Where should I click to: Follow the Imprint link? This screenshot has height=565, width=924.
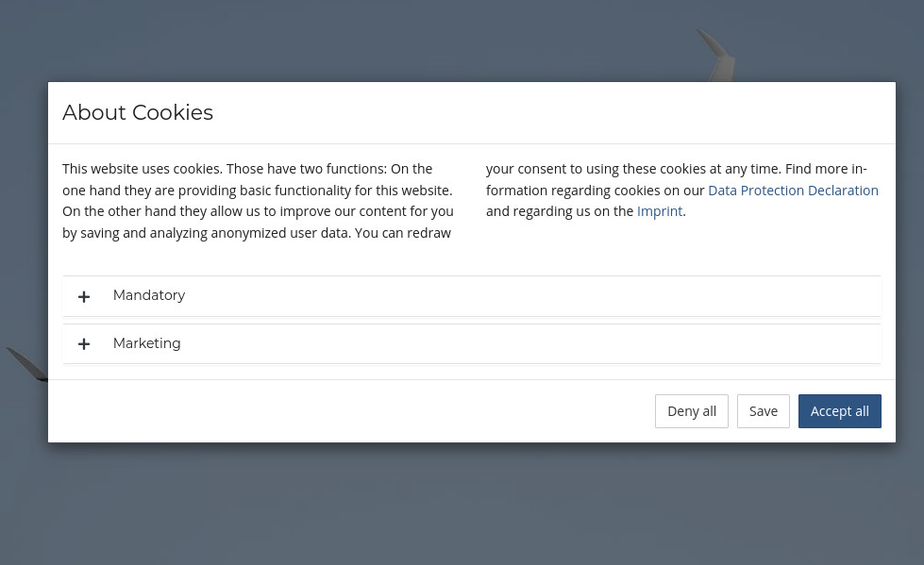[x=660, y=211]
